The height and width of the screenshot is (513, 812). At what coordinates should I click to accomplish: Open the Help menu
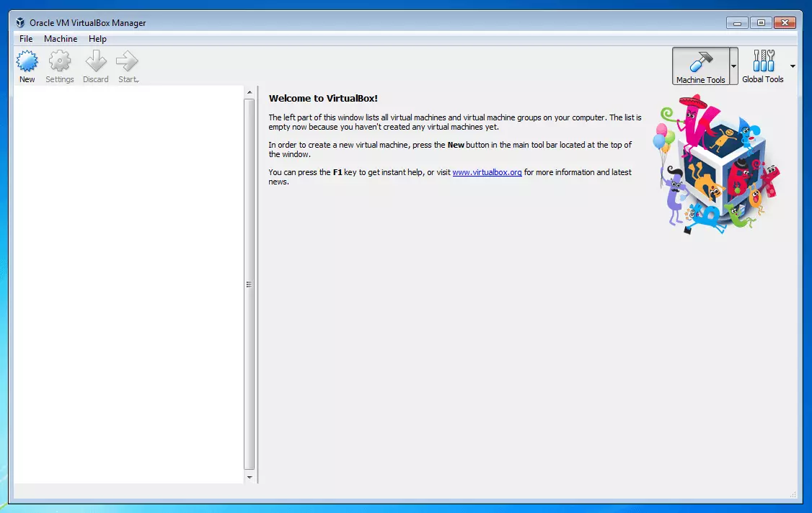coord(97,39)
